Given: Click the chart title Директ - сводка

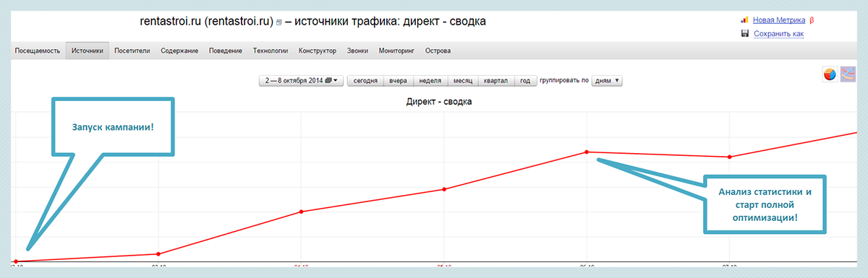Looking at the screenshot, I should [x=439, y=103].
